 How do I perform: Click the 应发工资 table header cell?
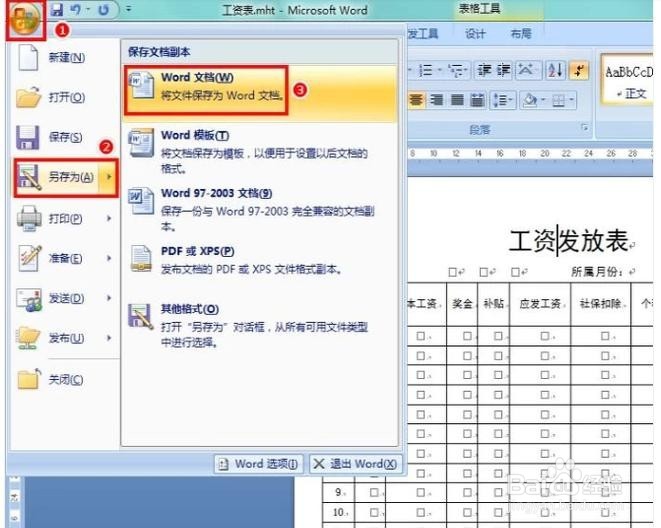point(540,303)
